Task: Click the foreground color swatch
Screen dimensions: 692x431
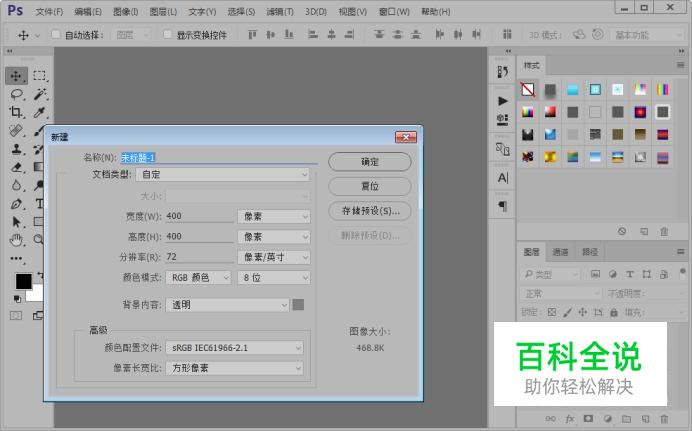Action: pos(22,282)
